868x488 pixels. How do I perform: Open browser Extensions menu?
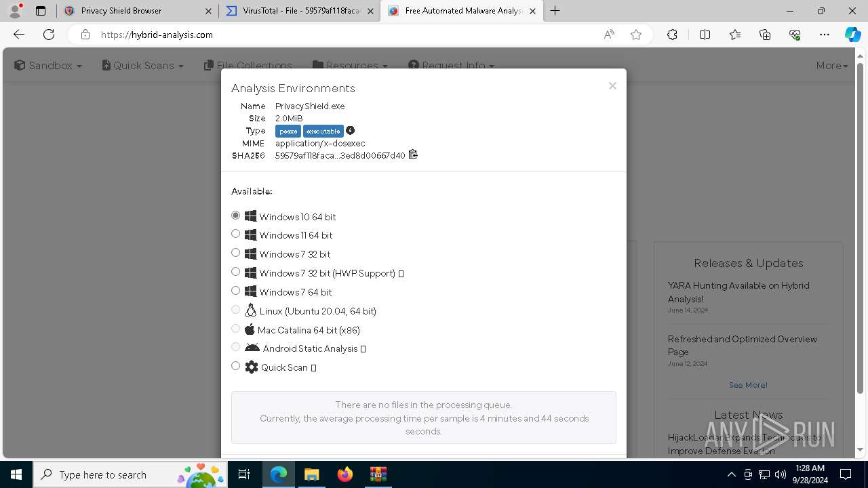tap(672, 35)
